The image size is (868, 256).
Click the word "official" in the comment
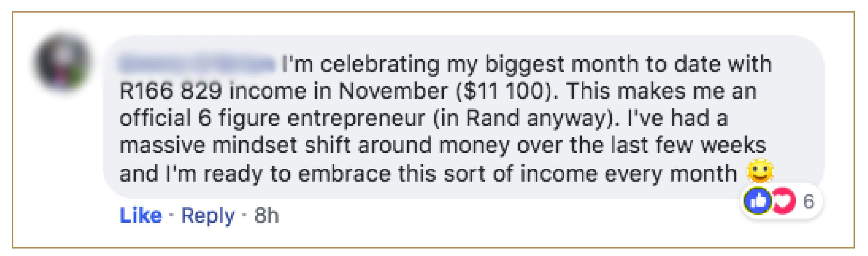(x=155, y=118)
